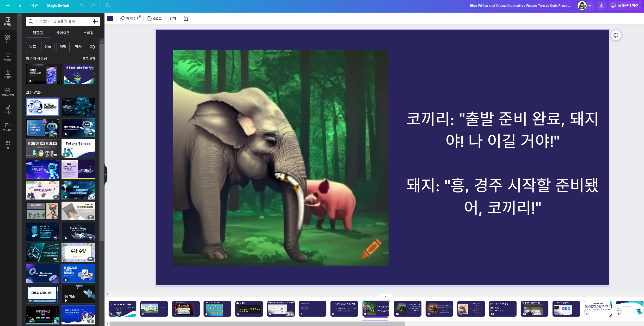Collapse the slide thumbnail strip chevron
The image size is (644, 326).
385,296
